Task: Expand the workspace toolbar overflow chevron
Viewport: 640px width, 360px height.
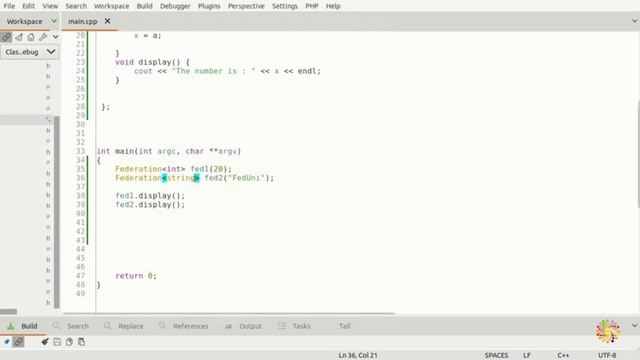Action: 55,37
